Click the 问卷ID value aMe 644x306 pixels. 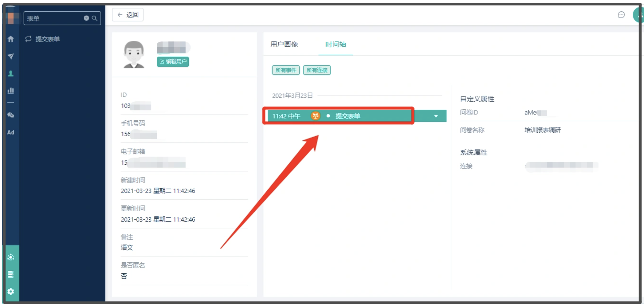point(536,113)
